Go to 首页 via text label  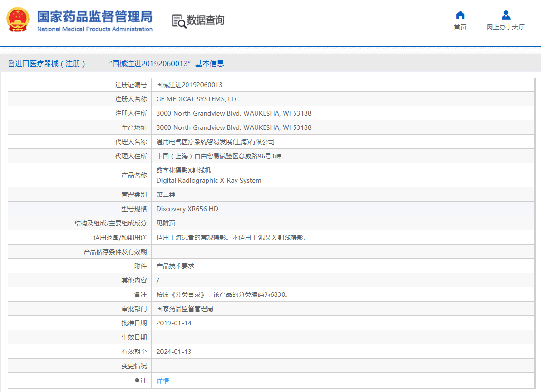[460, 28]
